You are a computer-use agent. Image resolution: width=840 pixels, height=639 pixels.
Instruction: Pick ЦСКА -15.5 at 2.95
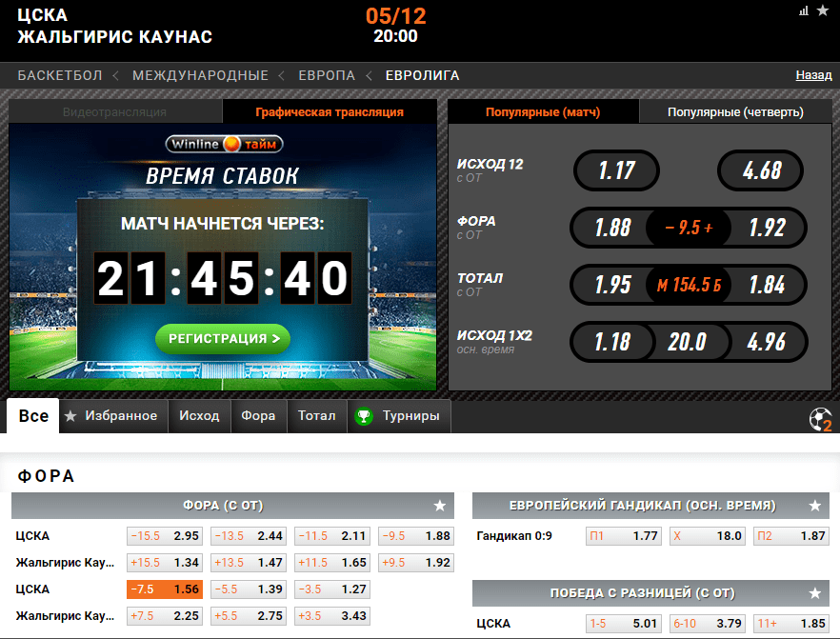165,535
